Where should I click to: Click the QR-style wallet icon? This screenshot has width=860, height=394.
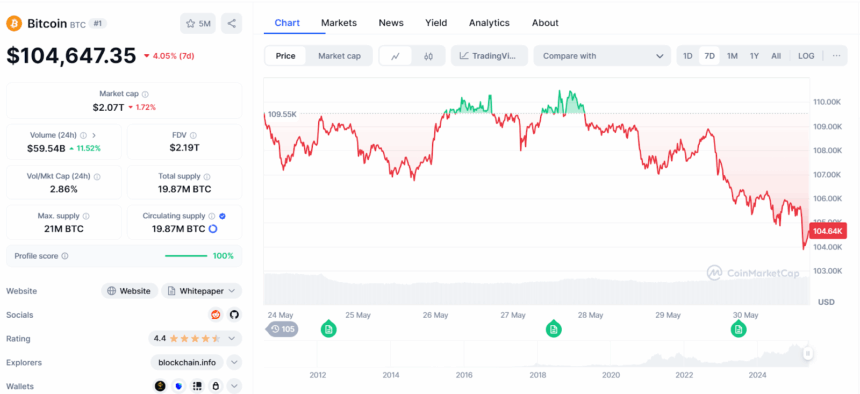click(x=197, y=386)
